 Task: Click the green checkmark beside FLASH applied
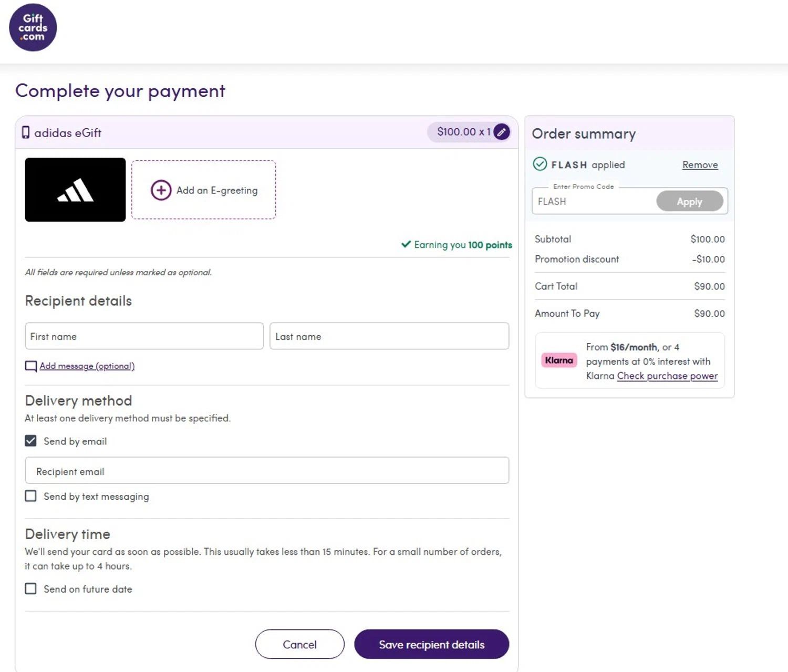(x=540, y=164)
